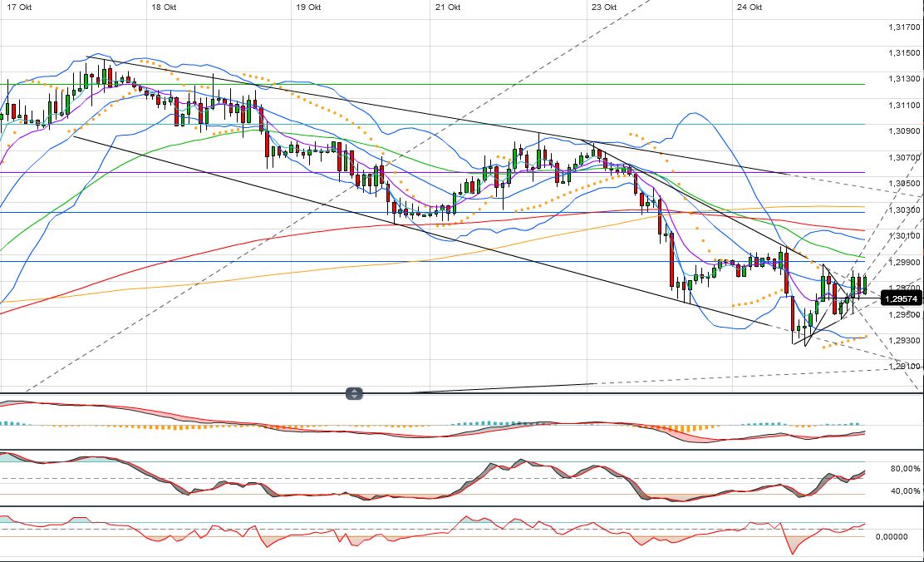Click the 1,31700 price axis label
Viewport: 924px width, 562px height.
pos(901,27)
